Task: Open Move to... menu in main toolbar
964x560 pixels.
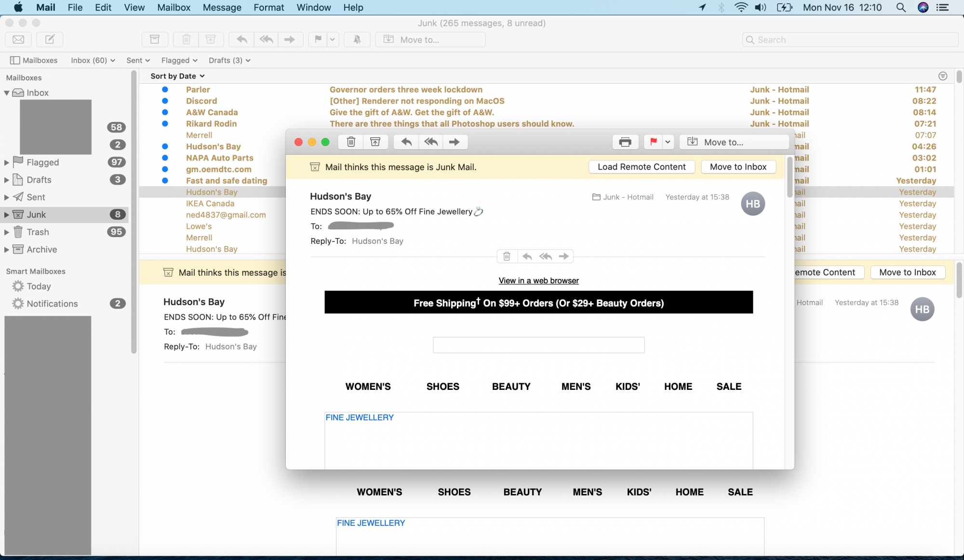Action: click(430, 40)
